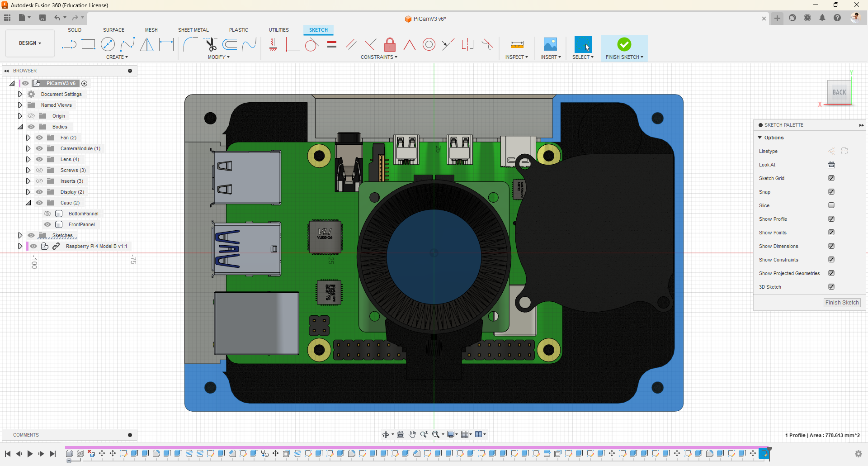
Task: Expand the Document Settings node
Action: [x=20, y=94]
